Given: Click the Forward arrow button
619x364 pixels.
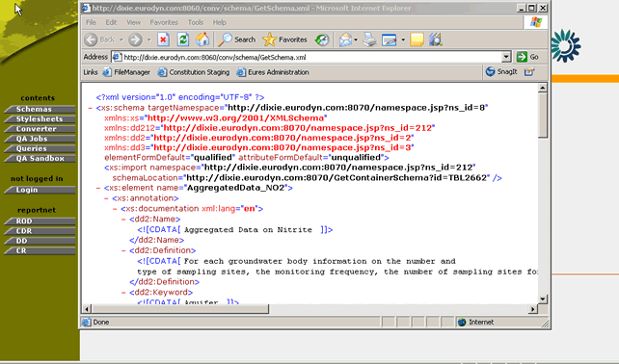Looking at the screenshot, I should click(x=135, y=39).
